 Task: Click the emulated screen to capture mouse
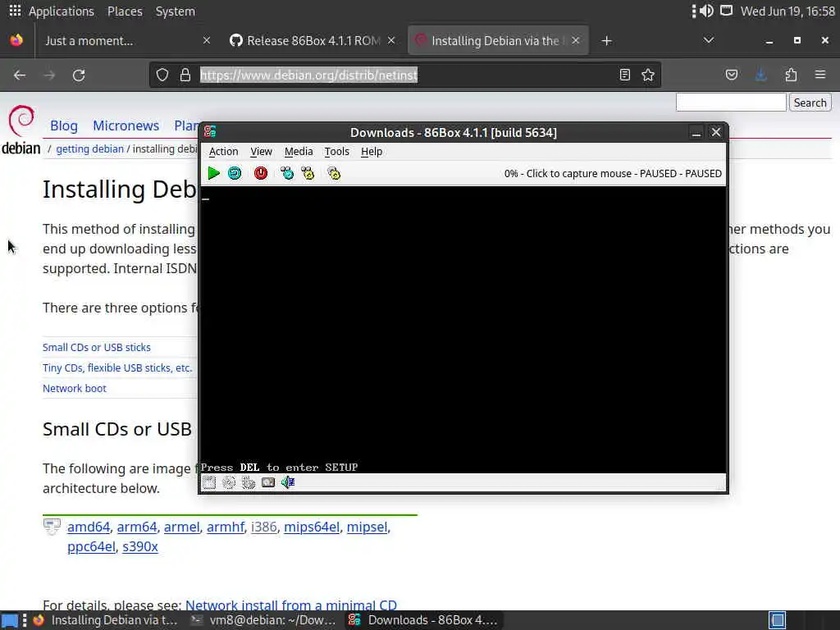coord(463,330)
